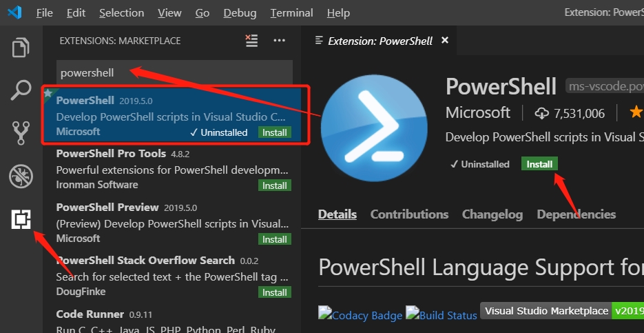Image resolution: width=644 pixels, height=333 pixels.
Task: Open the Build Status link
Action: [x=442, y=314]
